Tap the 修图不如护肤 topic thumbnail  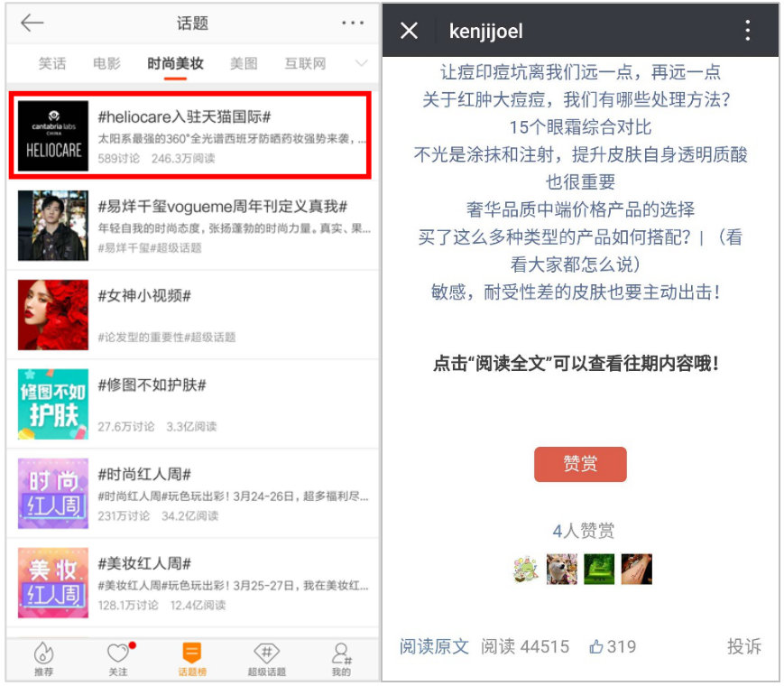click(x=53, y=403)
